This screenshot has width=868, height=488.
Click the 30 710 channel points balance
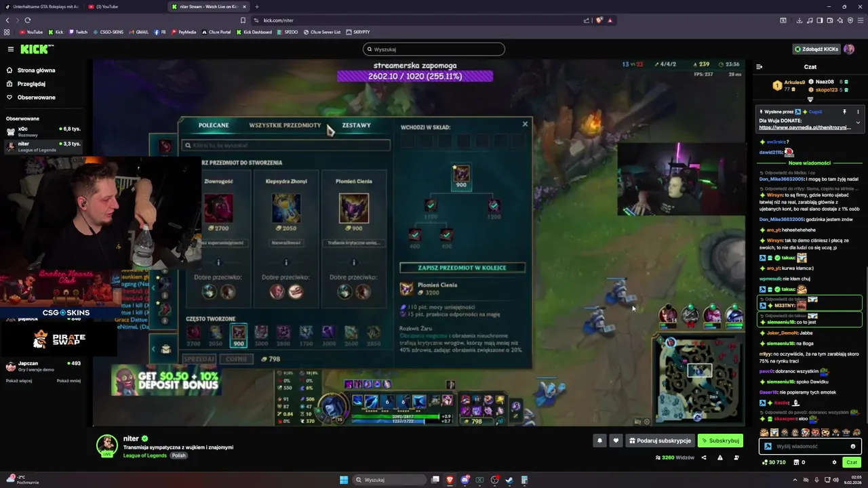773,462
